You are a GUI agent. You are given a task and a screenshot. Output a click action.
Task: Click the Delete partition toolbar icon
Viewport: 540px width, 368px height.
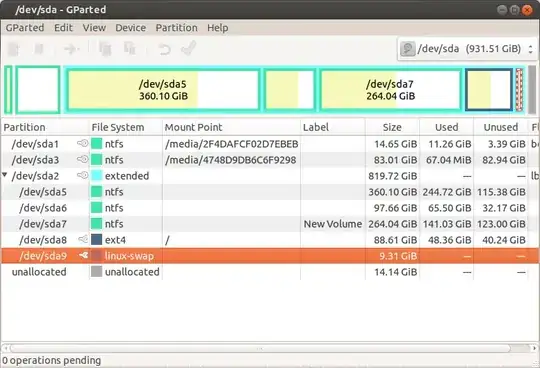click(39, 49)
